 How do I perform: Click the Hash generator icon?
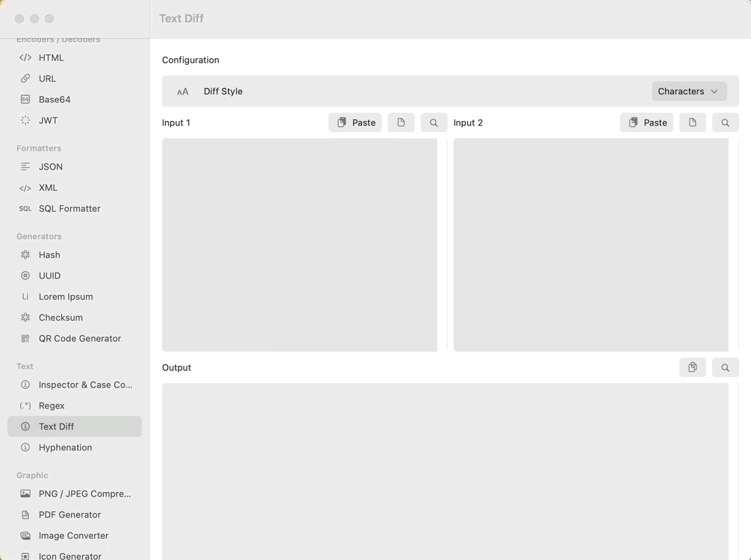click(x=25, y=255)
